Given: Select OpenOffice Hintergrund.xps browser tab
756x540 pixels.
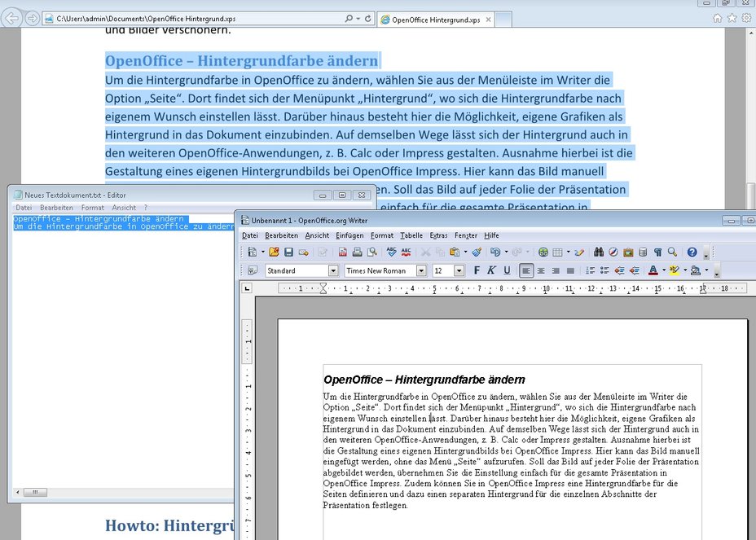Looking at the screenshot, I should point(435,20).
